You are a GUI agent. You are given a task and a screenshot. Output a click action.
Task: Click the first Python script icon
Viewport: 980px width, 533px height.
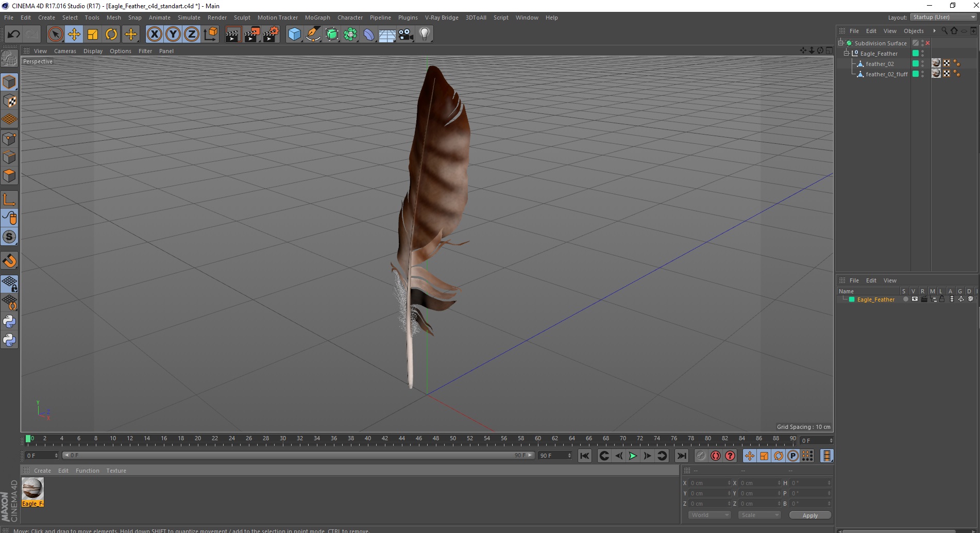[x=9, y=322]
